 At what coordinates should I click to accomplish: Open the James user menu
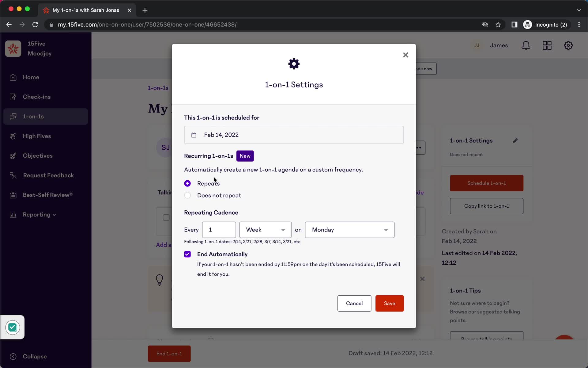499,45
